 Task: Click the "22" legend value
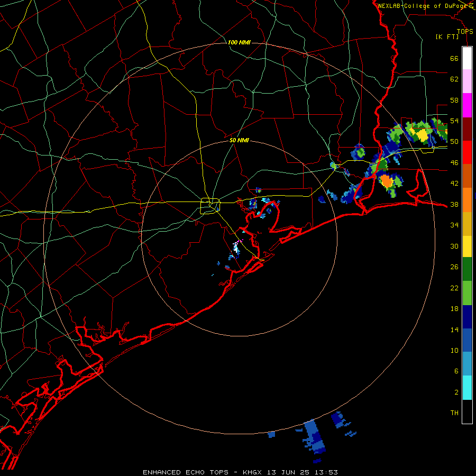[454, 288]
